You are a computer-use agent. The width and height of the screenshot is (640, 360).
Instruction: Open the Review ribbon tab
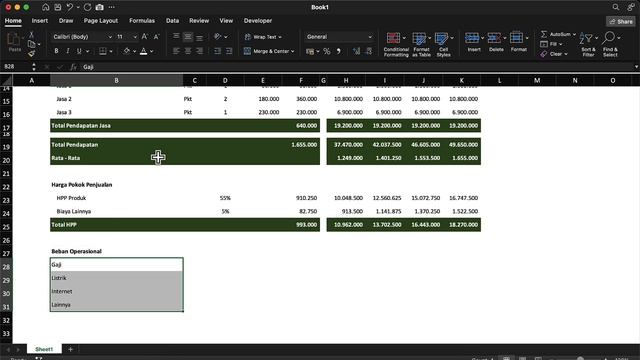coord(199,20)
